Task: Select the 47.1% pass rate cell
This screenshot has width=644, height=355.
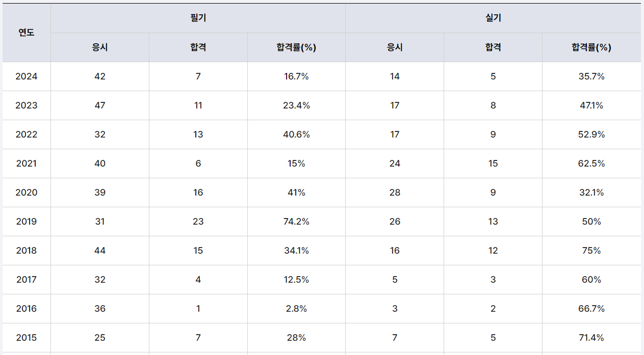Action: pos(591,105)
